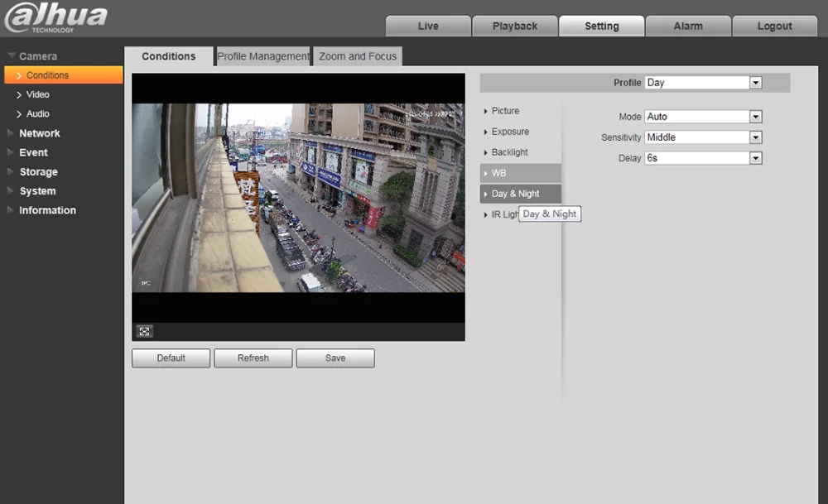The width and height of the screenshot is (828, 504).
Task: Select Video under the Camera menu
Action: click(37, 94)
